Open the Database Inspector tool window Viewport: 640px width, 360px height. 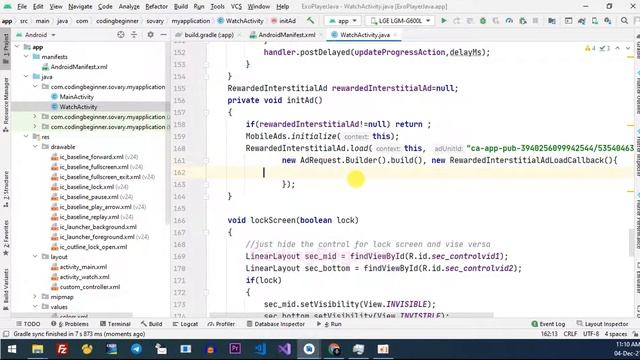point(276,324)
